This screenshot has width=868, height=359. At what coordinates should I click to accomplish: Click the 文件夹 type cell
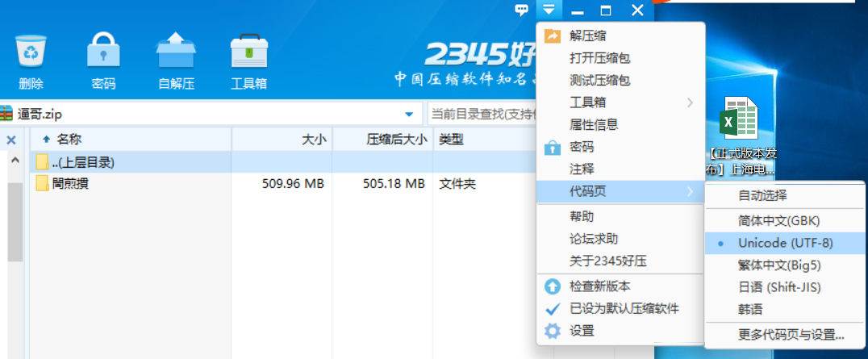[x=457, y=183]
